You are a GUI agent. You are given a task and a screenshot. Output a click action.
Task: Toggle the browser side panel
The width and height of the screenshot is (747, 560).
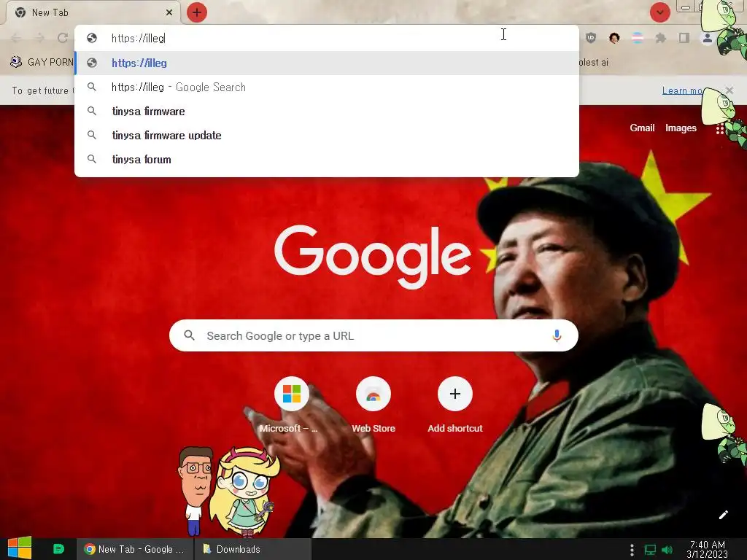684,38
